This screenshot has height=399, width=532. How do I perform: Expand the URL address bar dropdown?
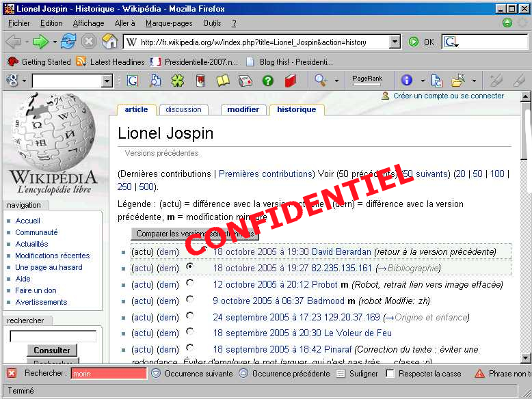395,42
